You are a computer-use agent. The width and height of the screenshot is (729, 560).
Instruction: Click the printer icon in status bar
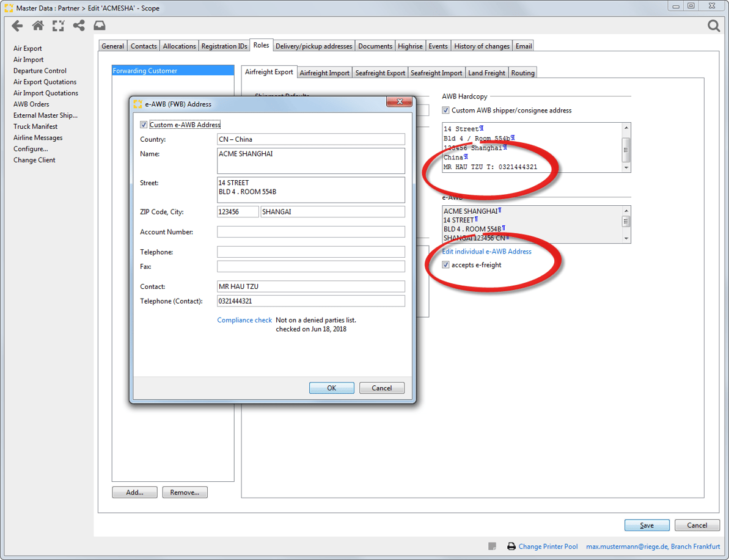click(511, 547)
